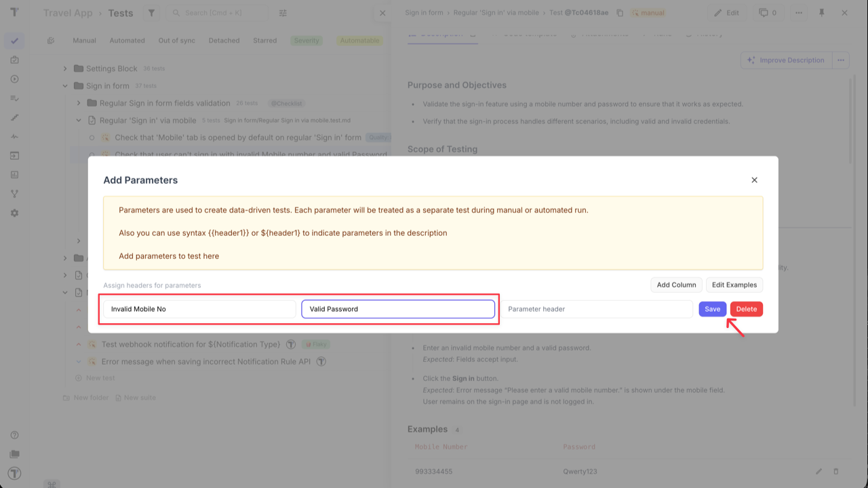The image size is (868, 488).
Task: Enable the Starred filter
Action: click(x=264, y=40)
